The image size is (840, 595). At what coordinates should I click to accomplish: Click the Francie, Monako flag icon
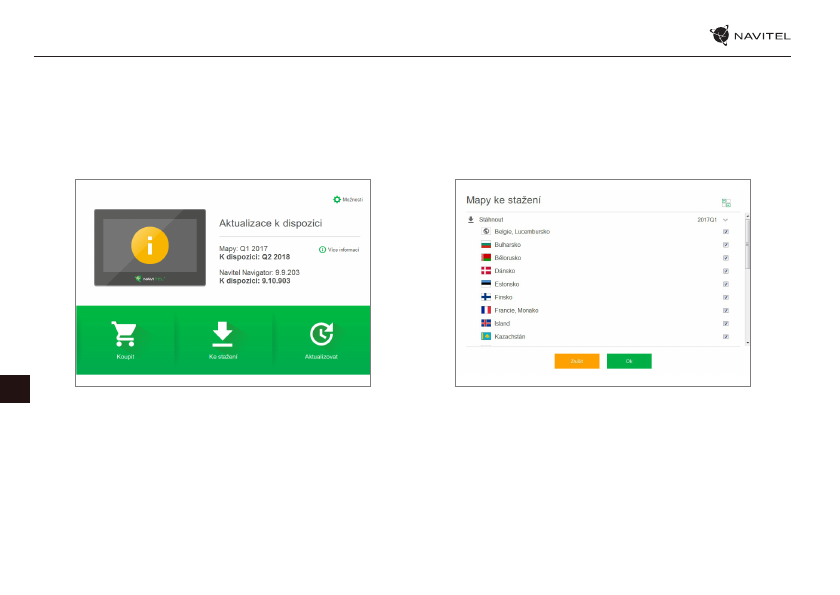(x=486, y=310)
